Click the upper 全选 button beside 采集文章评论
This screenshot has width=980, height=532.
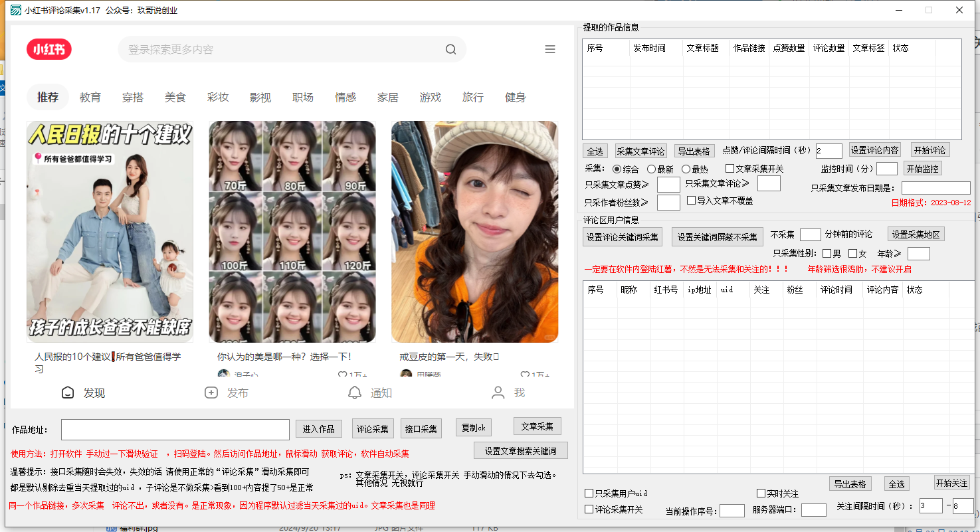point(595,151)
